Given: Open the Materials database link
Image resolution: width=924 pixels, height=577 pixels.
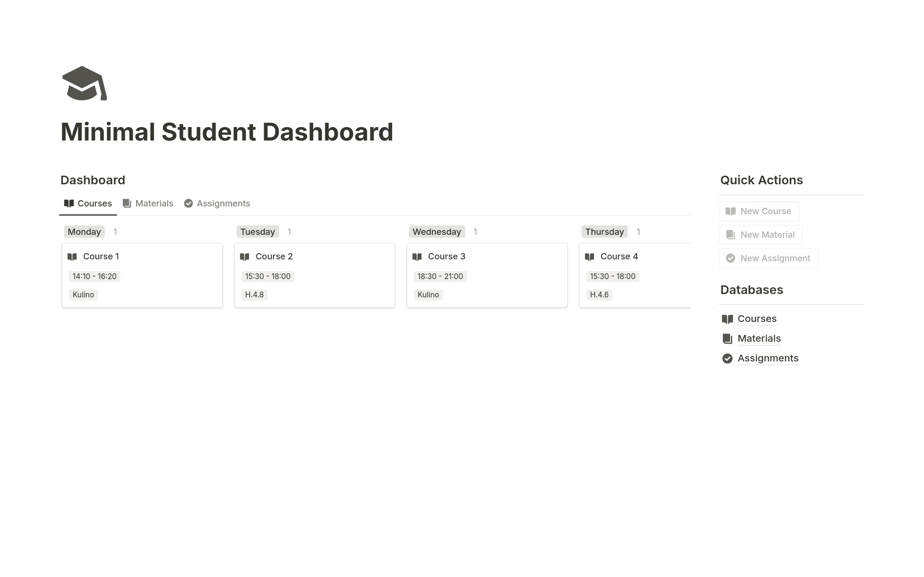Looking at the screenshot, I should click(759, 338).
